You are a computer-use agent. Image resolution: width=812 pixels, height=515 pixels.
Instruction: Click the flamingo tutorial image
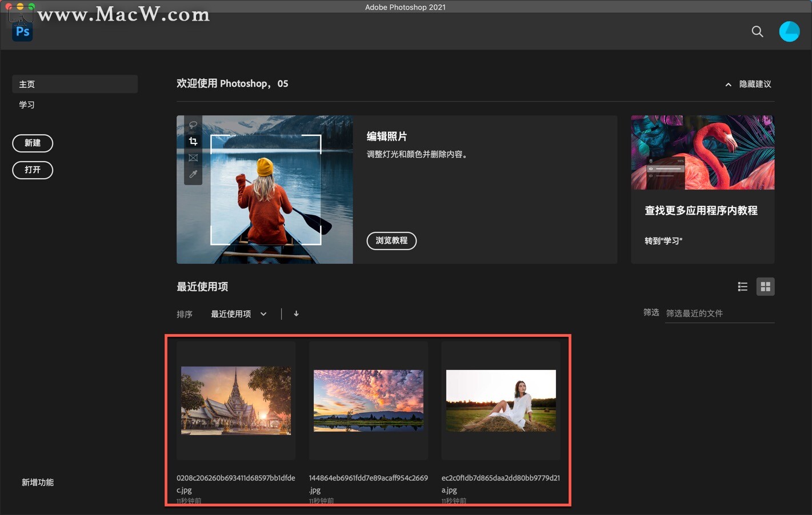702,152
